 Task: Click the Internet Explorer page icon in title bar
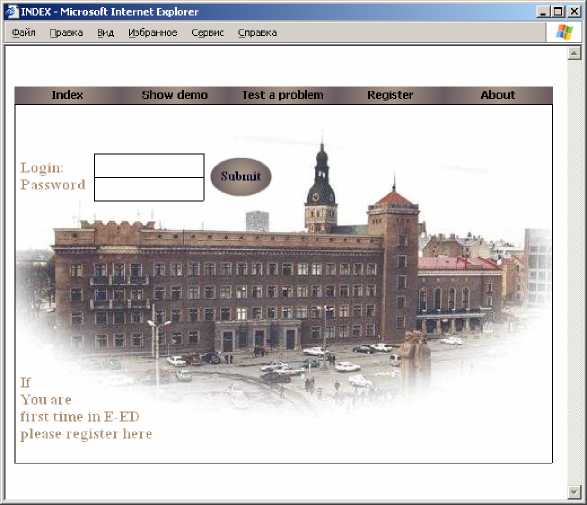(12, 12)
